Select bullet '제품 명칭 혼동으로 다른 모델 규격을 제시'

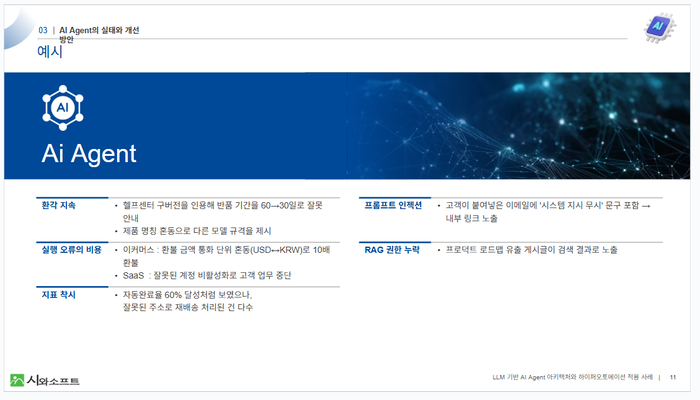pyautogui.click(x=197, y=231)
